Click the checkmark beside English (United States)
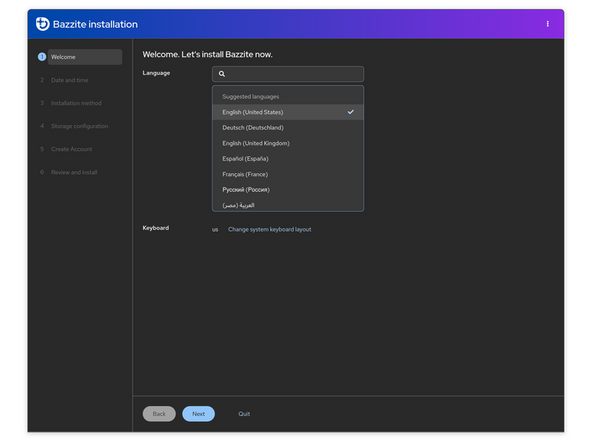 click(350, 112)
